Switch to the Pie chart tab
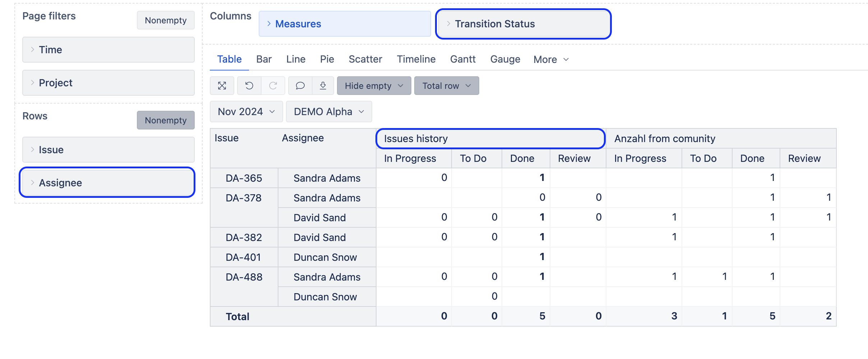Image resolution: width=868 pixels, height=359 pixels. 327,59
